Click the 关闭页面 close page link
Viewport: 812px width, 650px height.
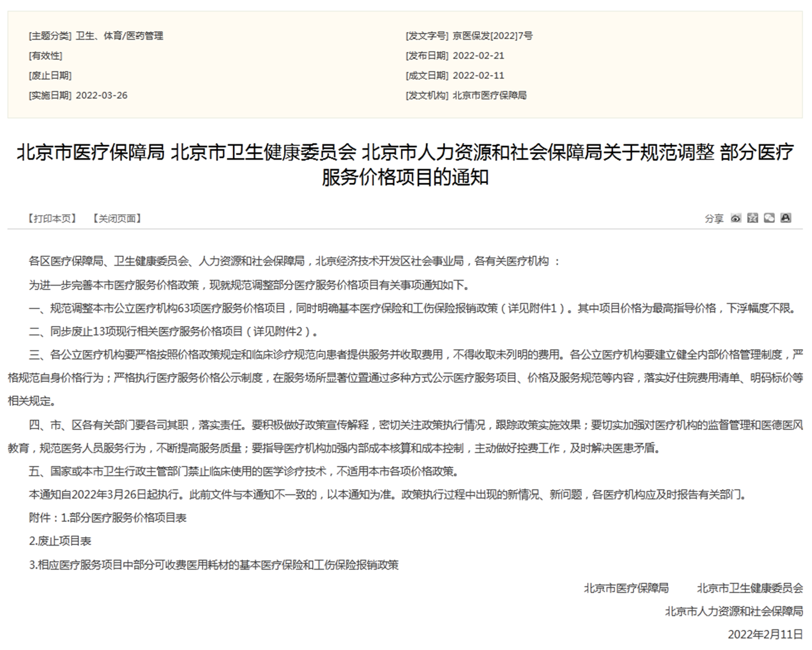(x=117, y=218)
